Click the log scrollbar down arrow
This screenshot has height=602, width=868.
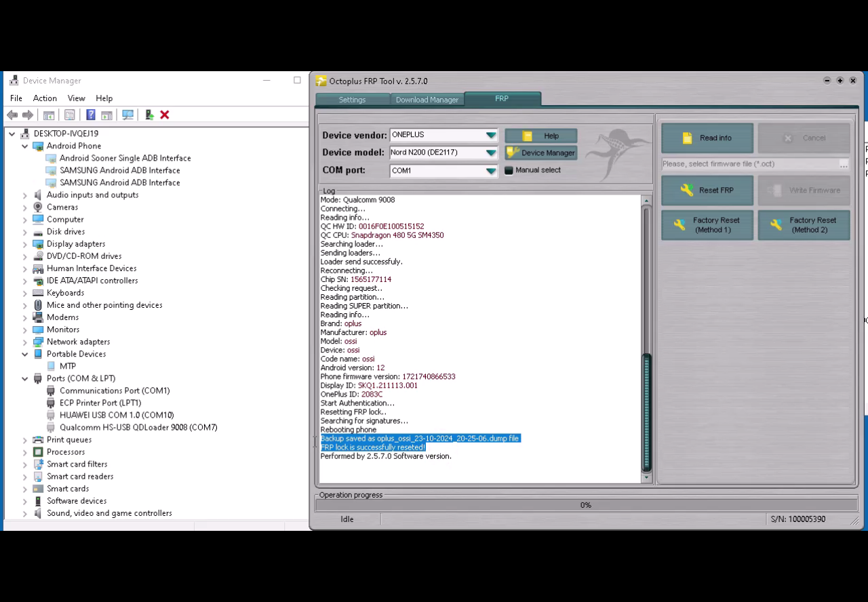pos(646,478)
